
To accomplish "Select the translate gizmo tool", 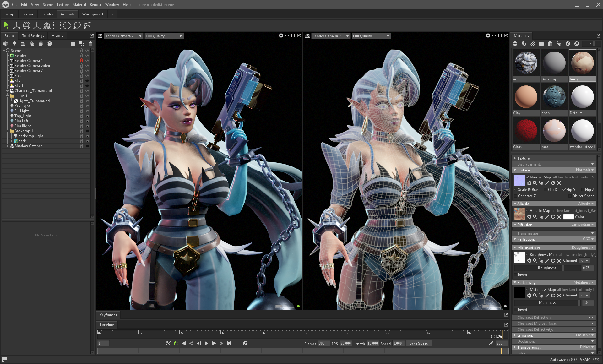I will point(16,25).
